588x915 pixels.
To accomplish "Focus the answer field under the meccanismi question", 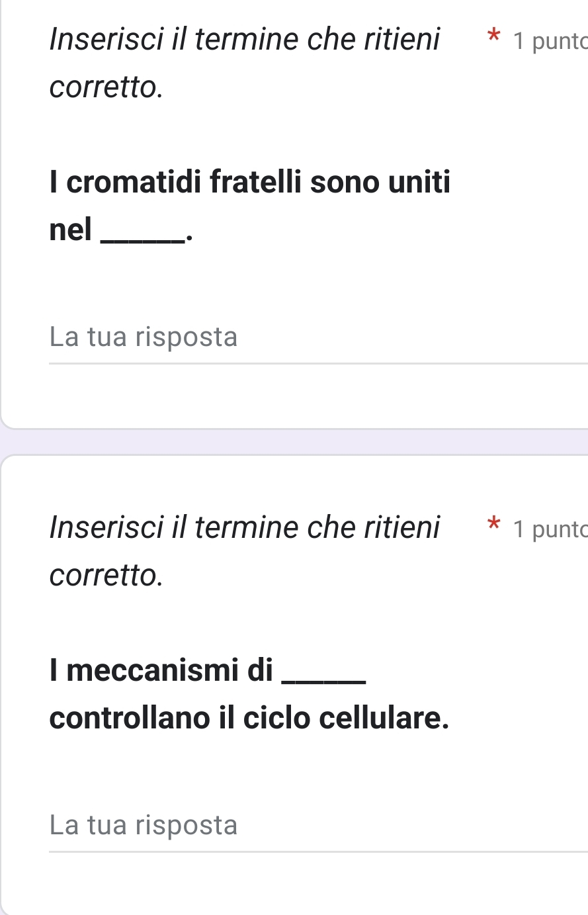I will tap(317, 825).
